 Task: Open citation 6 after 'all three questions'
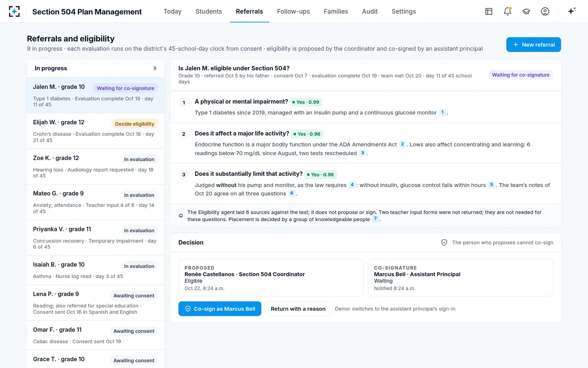292,193
